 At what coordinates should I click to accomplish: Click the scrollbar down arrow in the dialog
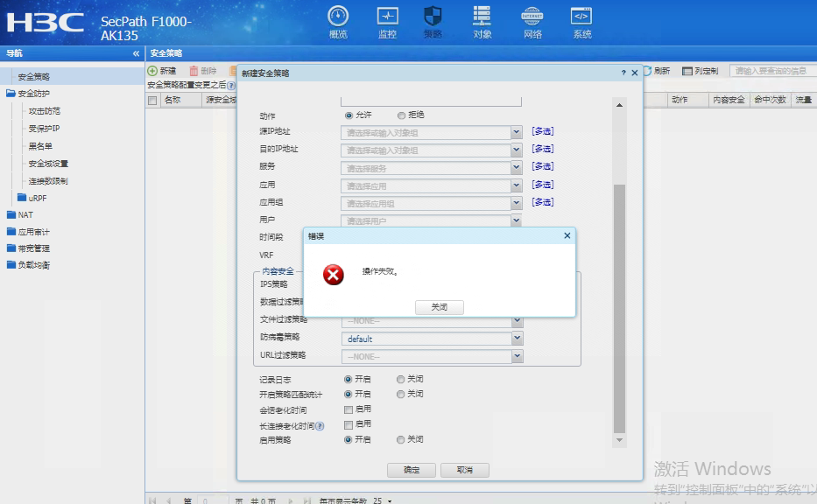click(619, 440)
